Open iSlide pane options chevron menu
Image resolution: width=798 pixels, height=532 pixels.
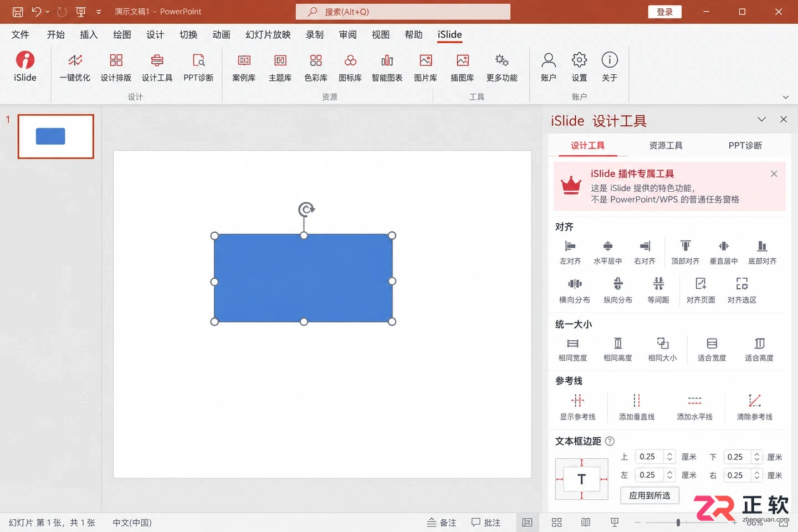[x=762, y=120]
